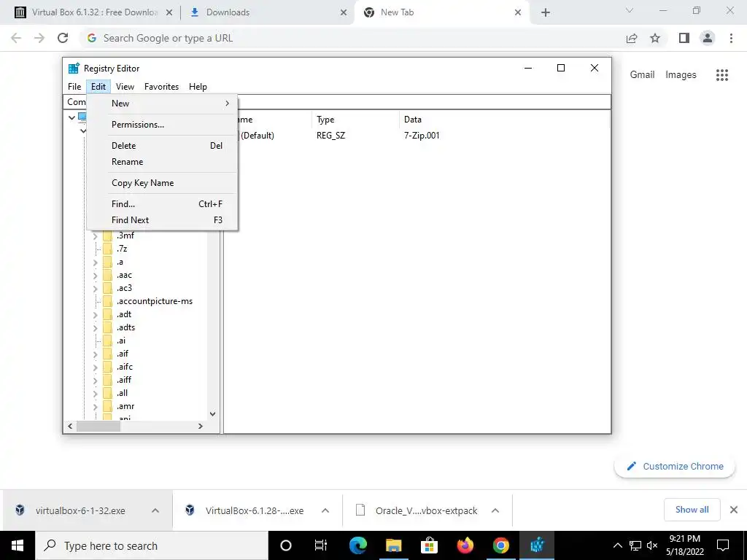This screenshot has width=747, height=560.
Task: Expand the .aac key node
Action: click(95, 276)
